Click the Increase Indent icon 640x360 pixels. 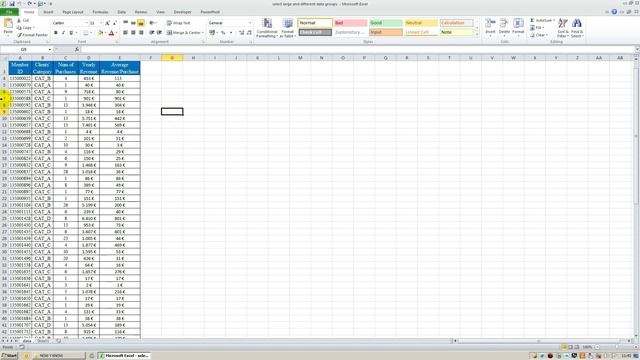(x=159, y=33)
